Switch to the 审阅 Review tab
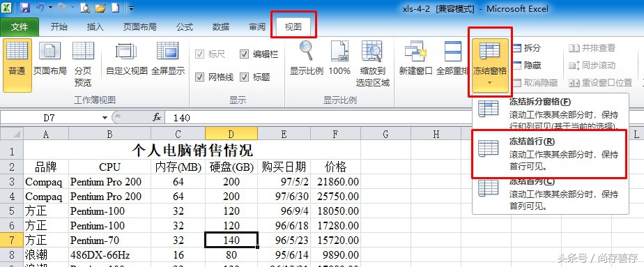 click(x=257, y=27)
